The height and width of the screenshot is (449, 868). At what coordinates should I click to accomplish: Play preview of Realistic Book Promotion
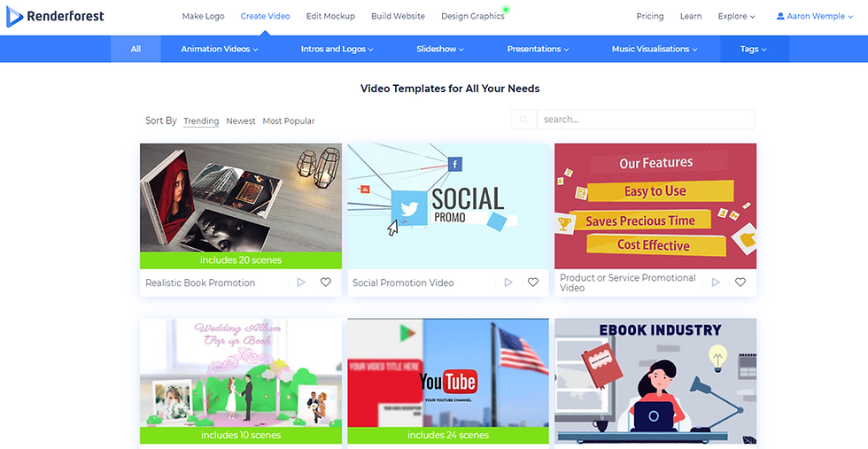(x=301, y=283)
